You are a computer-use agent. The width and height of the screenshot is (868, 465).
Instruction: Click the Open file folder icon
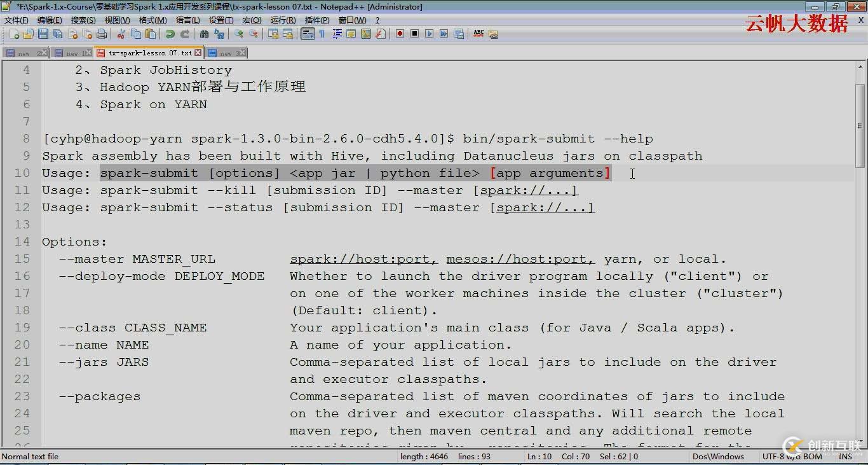[x=29, y=34]
